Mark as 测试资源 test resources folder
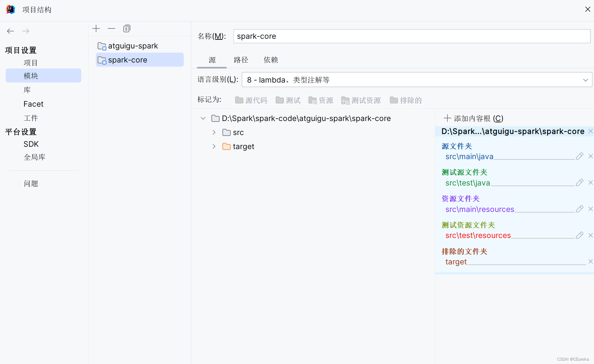 (x=361, y=100)
